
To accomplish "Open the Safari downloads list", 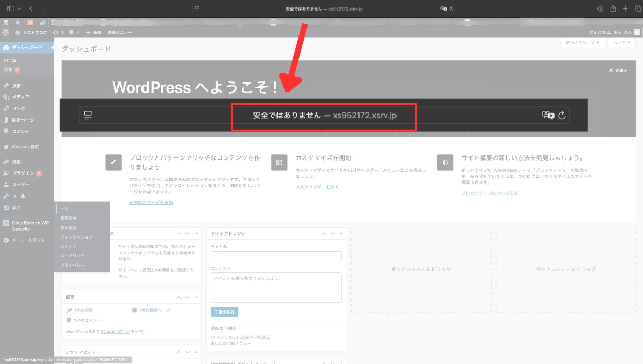I will tap(600, 9).
